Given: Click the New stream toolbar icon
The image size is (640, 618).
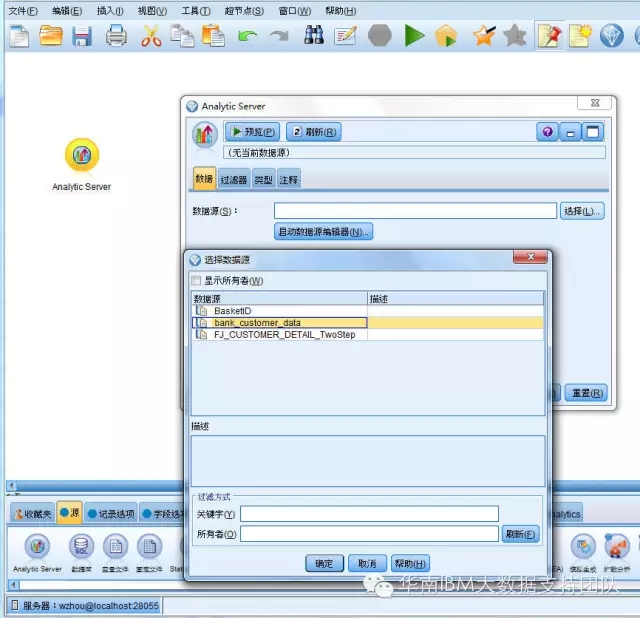Looking at the screenshot, I should pos(19,36).
